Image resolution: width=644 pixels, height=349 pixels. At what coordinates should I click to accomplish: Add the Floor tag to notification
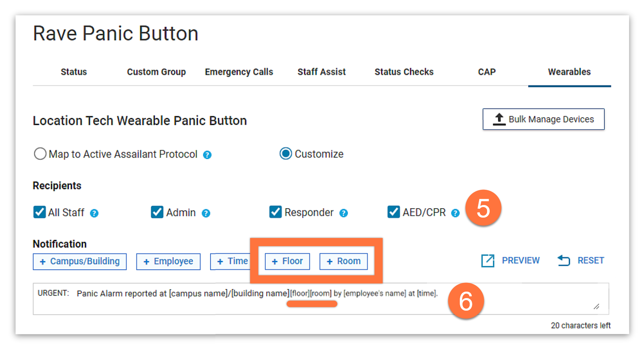[x=288, y=261]
